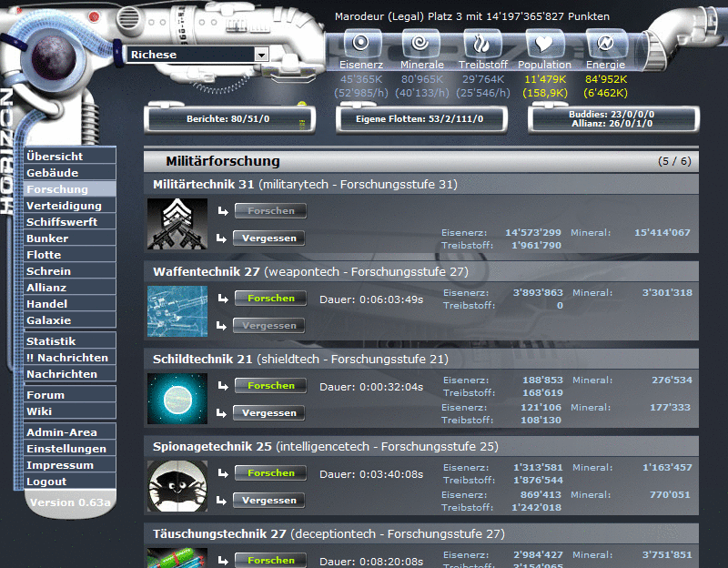The image size is (728, 568).
Task: Expand the Buddies panel
Action: click(x=612, y=117)
